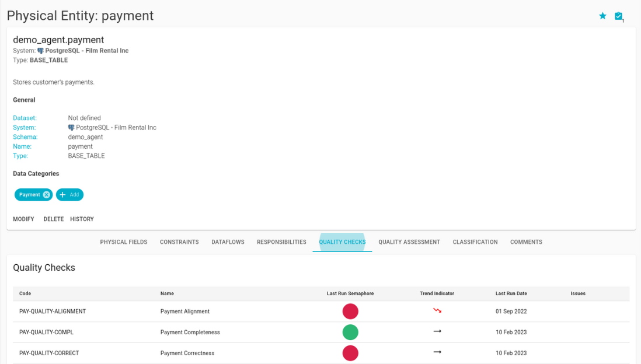
Task: Add a new data category
Action: click(x=69, y=195)
